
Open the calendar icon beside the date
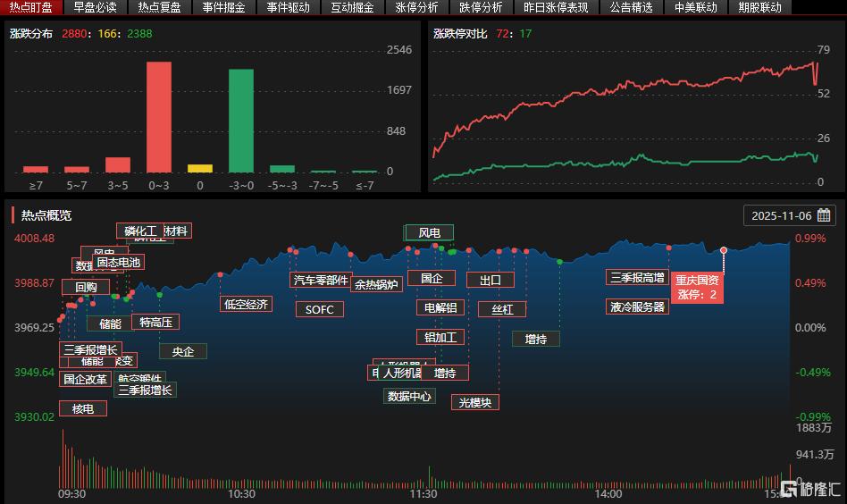pos(824,215)
